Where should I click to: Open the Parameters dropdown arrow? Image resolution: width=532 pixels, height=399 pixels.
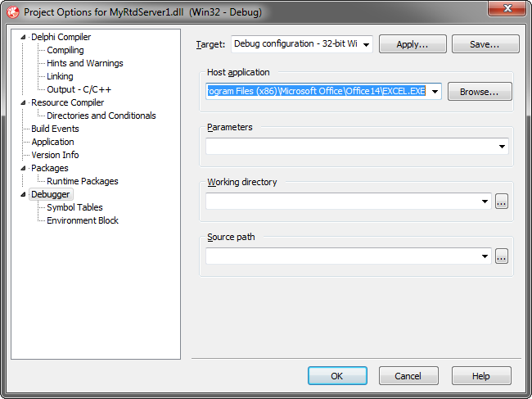[502, 147]
